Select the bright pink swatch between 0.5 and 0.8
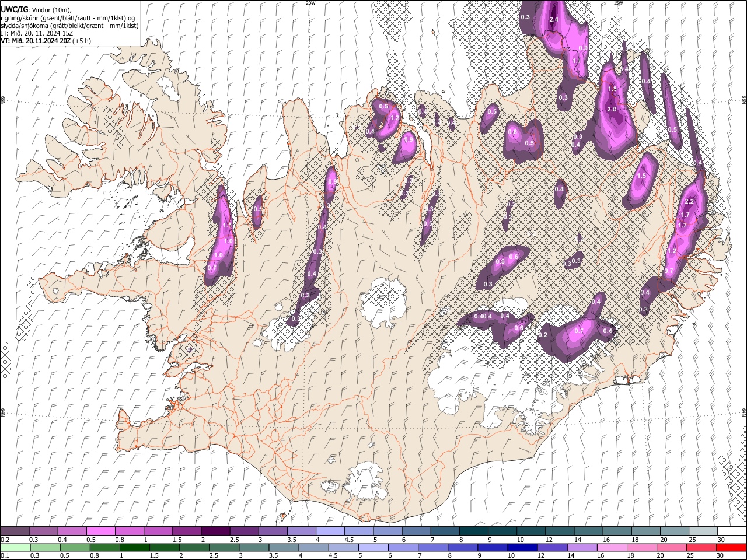The image size is (747, 560). (x=101, y=531)
